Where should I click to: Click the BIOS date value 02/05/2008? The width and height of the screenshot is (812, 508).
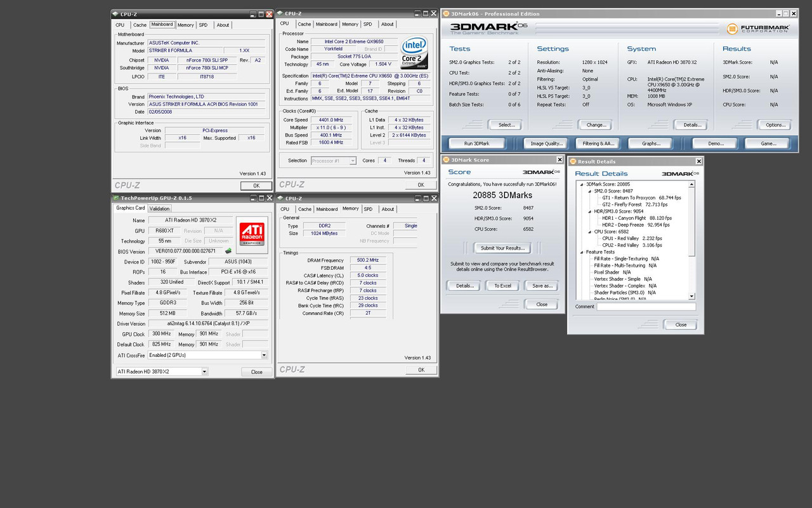(x=206, y=112)
